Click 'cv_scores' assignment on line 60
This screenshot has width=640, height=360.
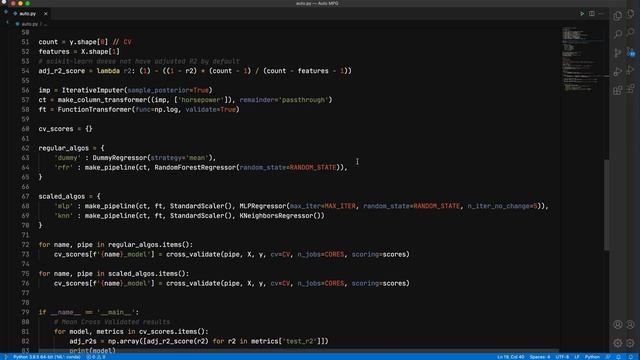pyautogui.click(x=56, y=129)
